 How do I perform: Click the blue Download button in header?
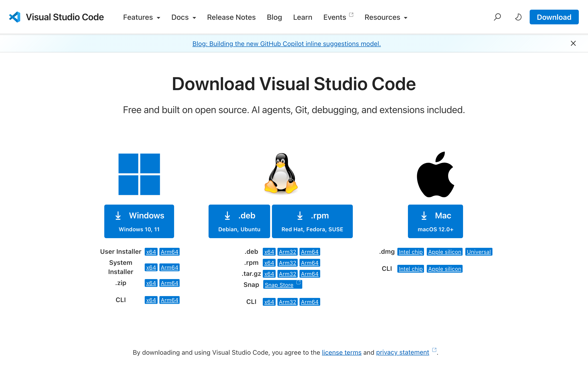[554, 17]
